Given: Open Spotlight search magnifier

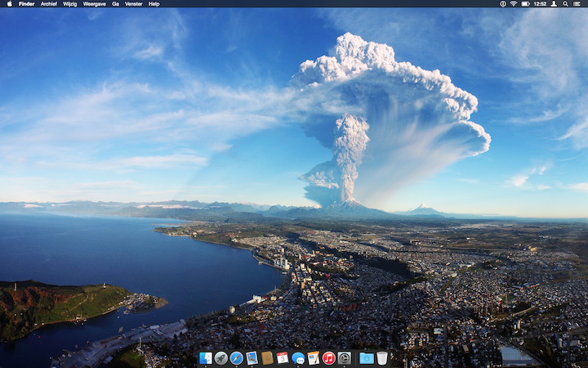Looking at the screenshot, I should [565, 4].
